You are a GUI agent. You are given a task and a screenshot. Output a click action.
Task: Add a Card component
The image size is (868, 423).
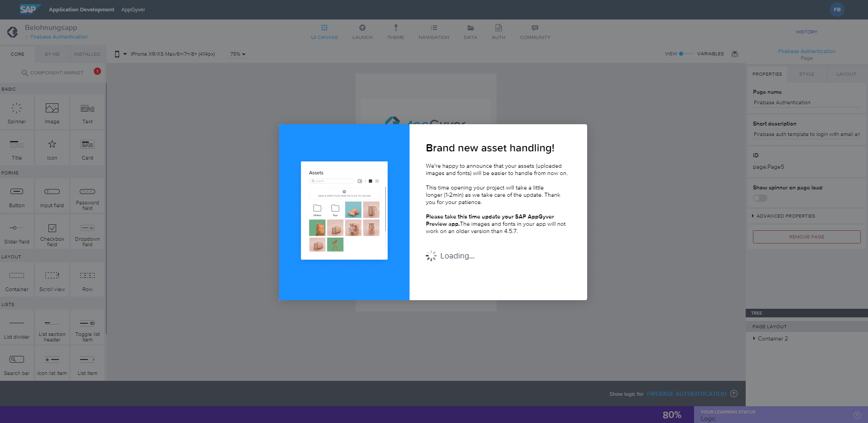(87, 149)
